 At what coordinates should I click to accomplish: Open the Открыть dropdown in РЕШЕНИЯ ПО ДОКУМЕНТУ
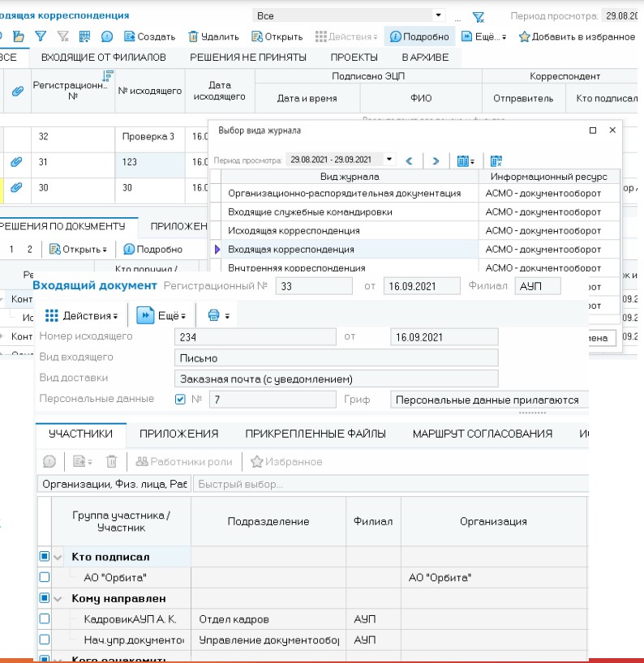78,250
